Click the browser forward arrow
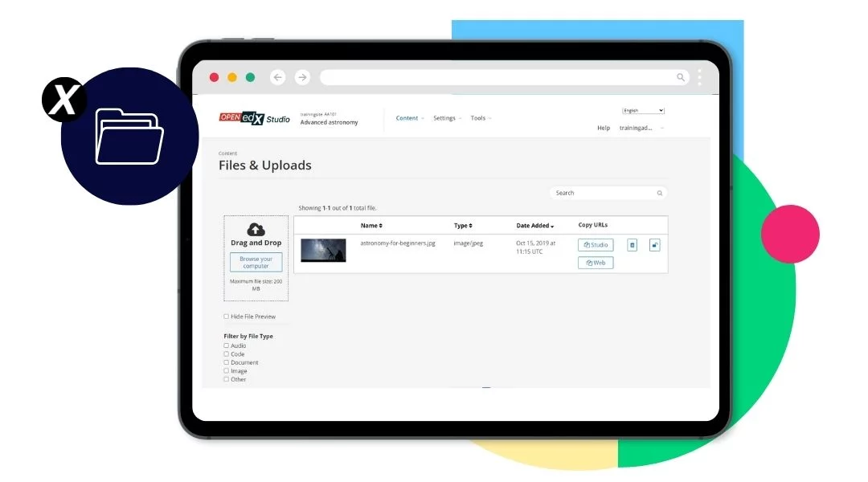 click(x=302, y=77)
